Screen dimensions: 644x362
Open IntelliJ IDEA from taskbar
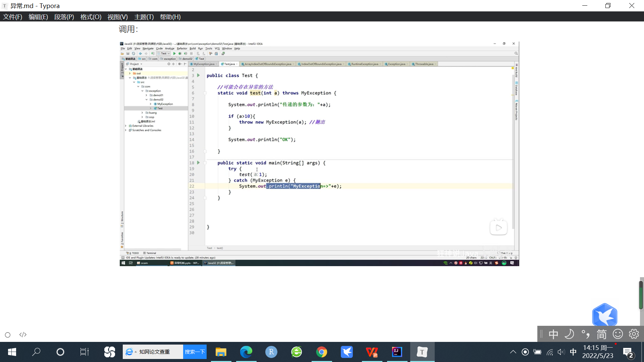point(397,352)
